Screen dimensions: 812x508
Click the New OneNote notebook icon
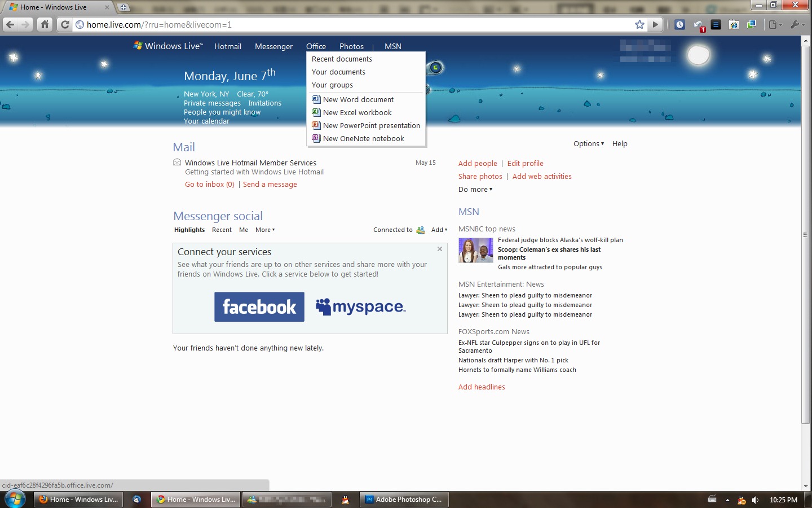click(316, 138)
